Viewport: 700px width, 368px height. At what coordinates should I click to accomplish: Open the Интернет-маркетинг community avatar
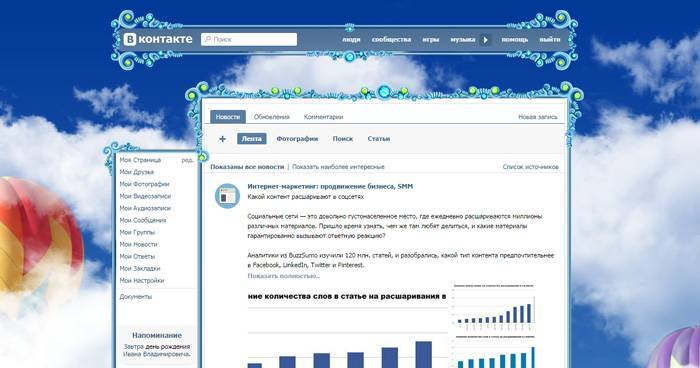227,196
